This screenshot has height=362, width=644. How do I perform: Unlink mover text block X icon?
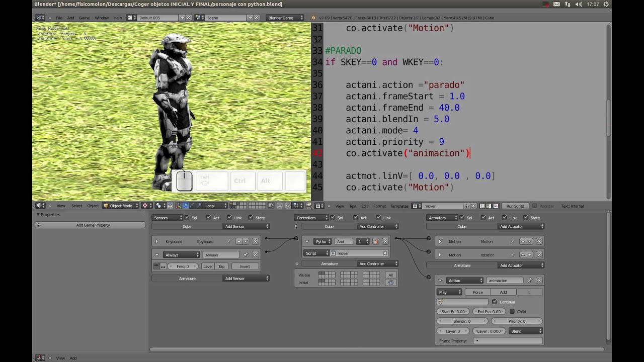coord(473,206)
